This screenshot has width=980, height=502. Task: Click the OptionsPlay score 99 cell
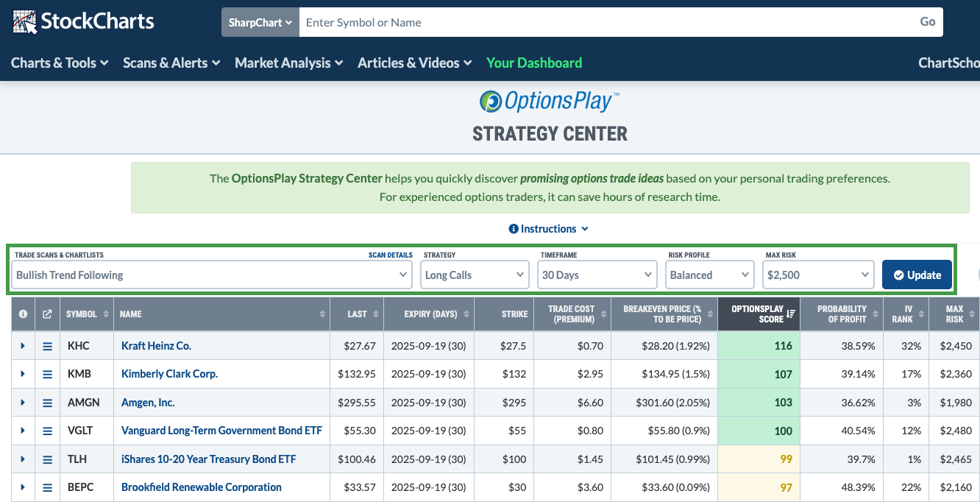[759, 459]
